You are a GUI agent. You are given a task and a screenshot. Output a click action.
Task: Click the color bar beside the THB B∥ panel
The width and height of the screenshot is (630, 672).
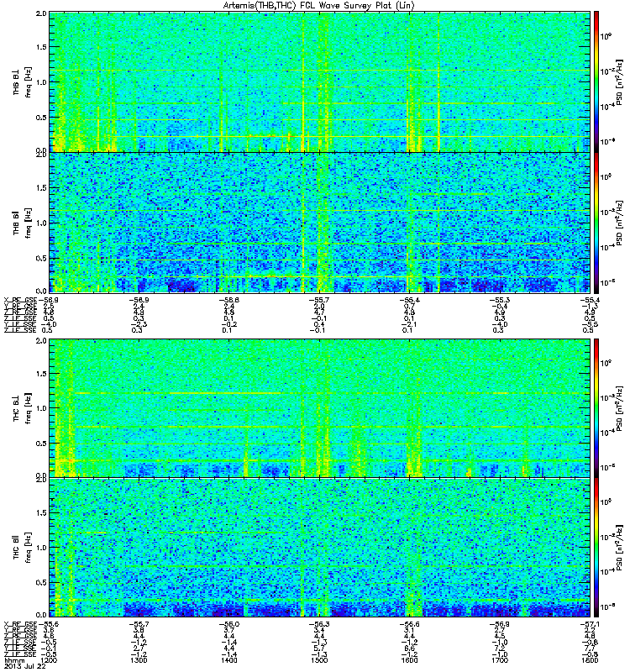click(596, 223)
